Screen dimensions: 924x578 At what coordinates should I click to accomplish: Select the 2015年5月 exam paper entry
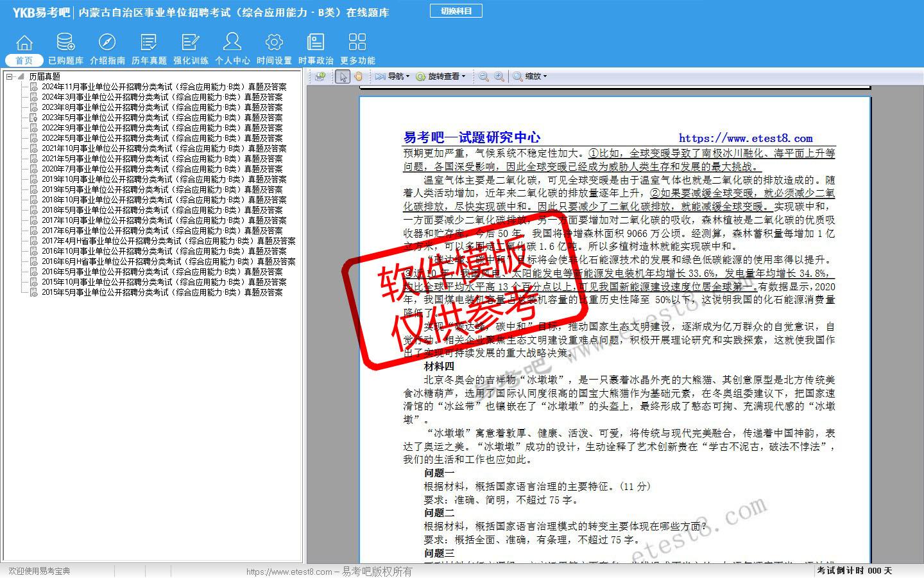162,292
